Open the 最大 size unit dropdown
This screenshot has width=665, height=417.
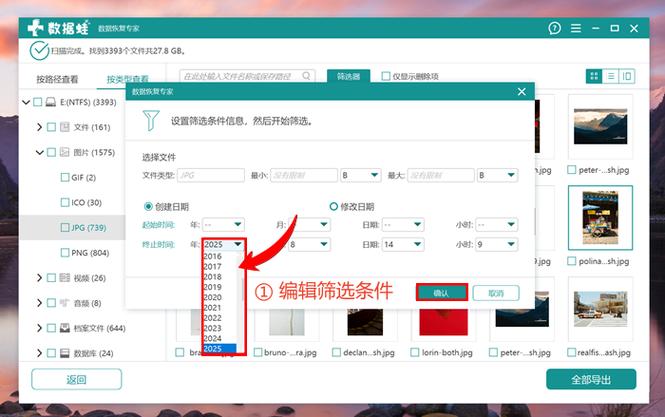pos(497,175)
